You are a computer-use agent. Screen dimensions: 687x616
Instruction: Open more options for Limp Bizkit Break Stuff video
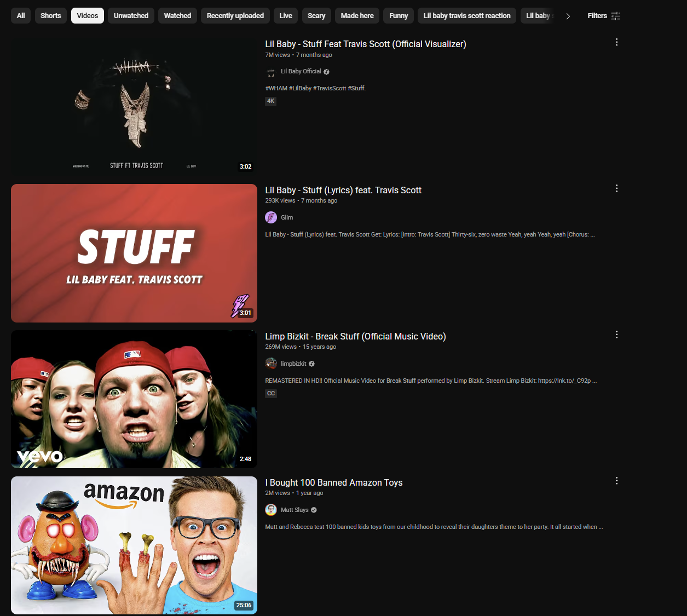616,335
